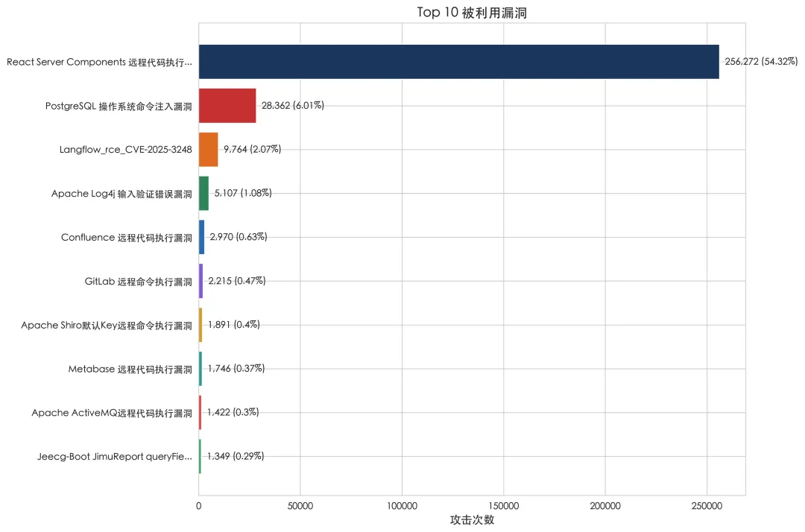Click the green Apache Log4j bar

coord(203,194)
